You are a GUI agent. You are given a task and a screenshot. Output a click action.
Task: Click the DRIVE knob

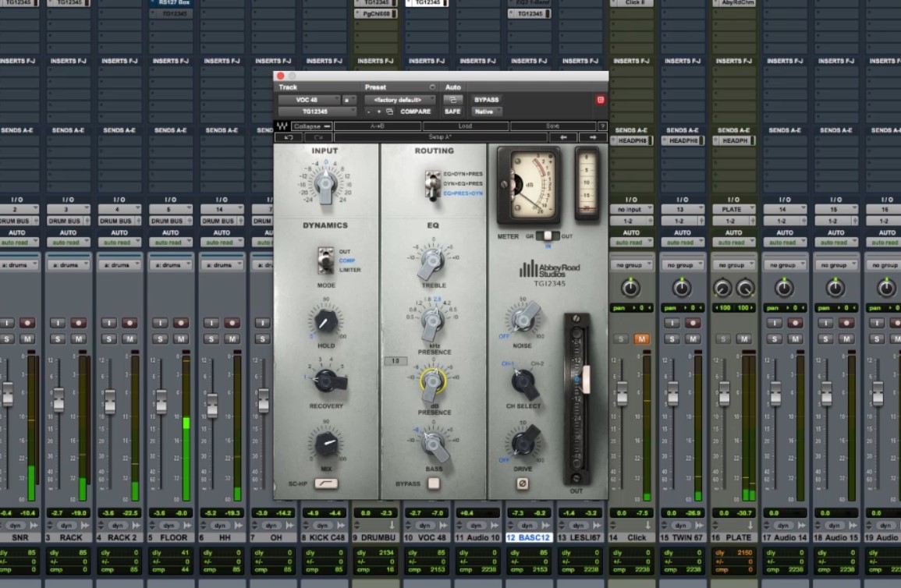pyautogui.click(x=524, y=441)
